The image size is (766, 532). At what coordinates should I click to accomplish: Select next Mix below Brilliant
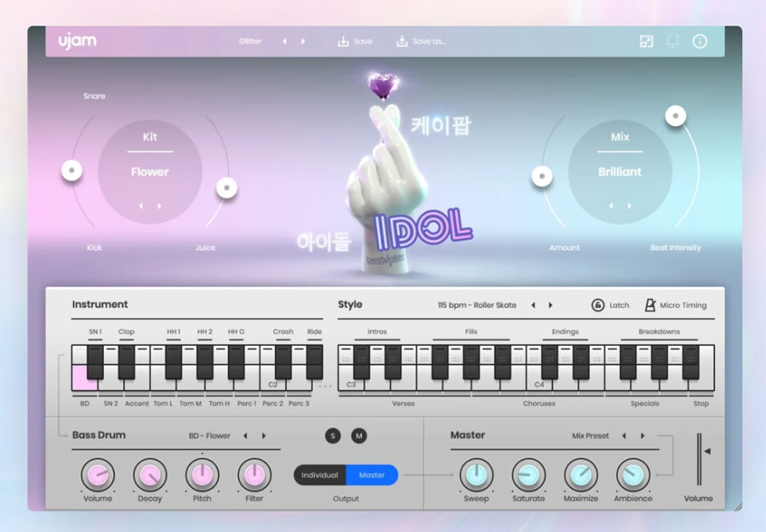click(629, 206)
